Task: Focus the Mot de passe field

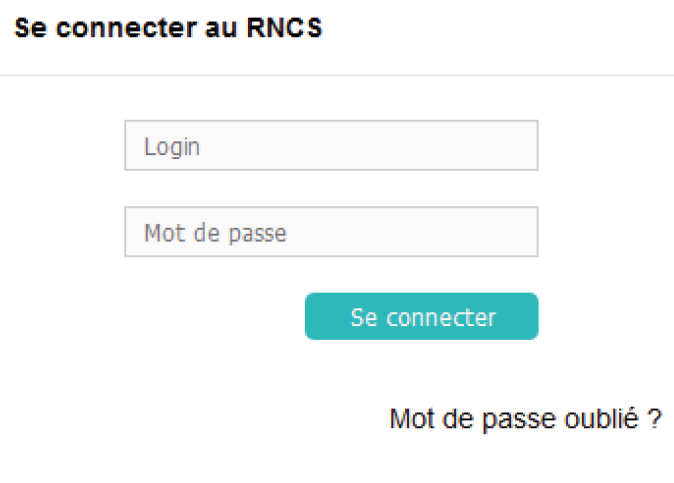Action: (x=331, y=232)
